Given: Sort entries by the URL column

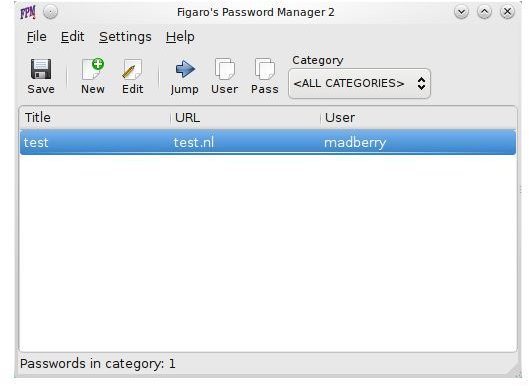Looking at the screenshot, I should [245, 117].
